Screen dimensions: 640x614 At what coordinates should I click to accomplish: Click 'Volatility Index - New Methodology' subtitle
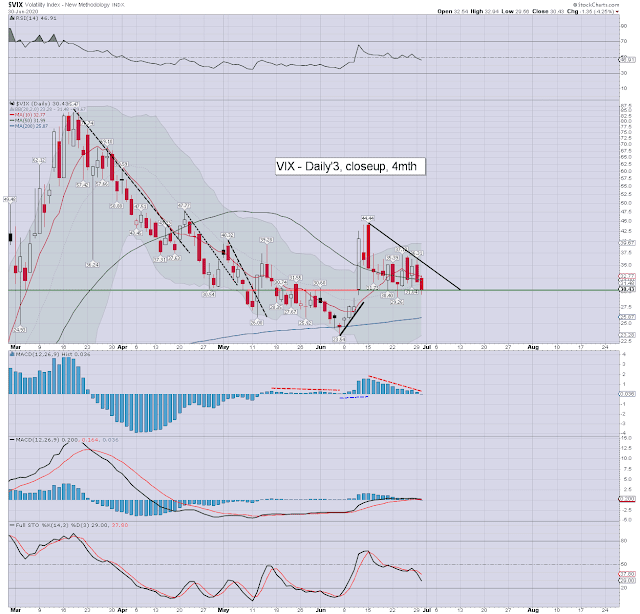click(x=69, y=5)
